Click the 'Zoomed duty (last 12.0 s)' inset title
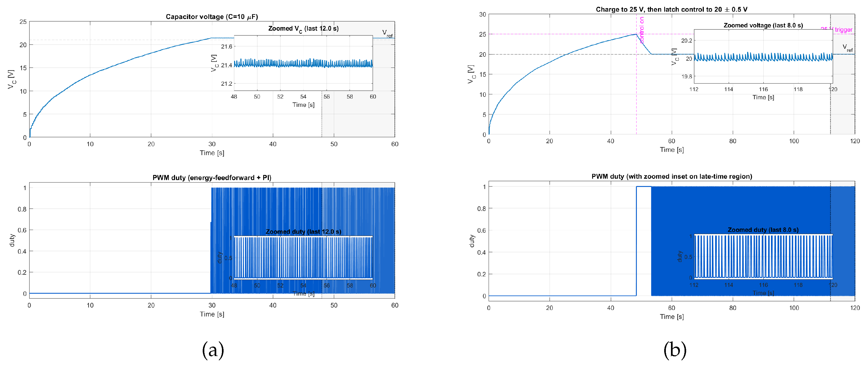The height and width of the screenshot is (365, 868). click(x=303, y=232)
